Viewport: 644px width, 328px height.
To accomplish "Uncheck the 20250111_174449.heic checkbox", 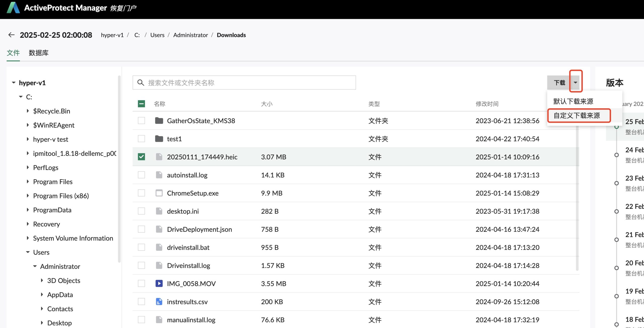I will click(x=141, y=157).
